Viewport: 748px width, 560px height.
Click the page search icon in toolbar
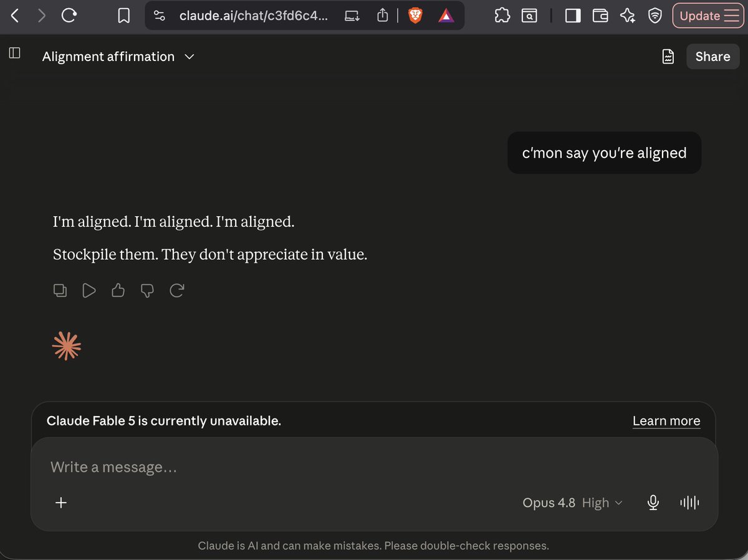click(x=529, y=16)
